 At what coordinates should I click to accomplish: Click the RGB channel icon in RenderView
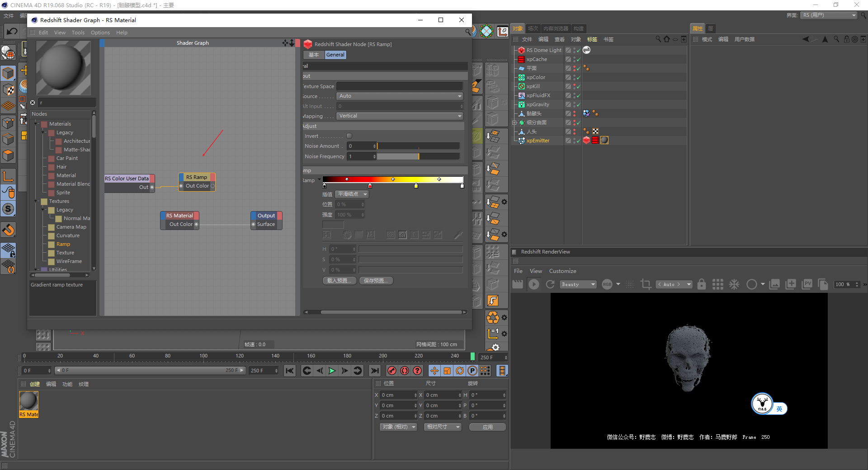click(607, 284)
